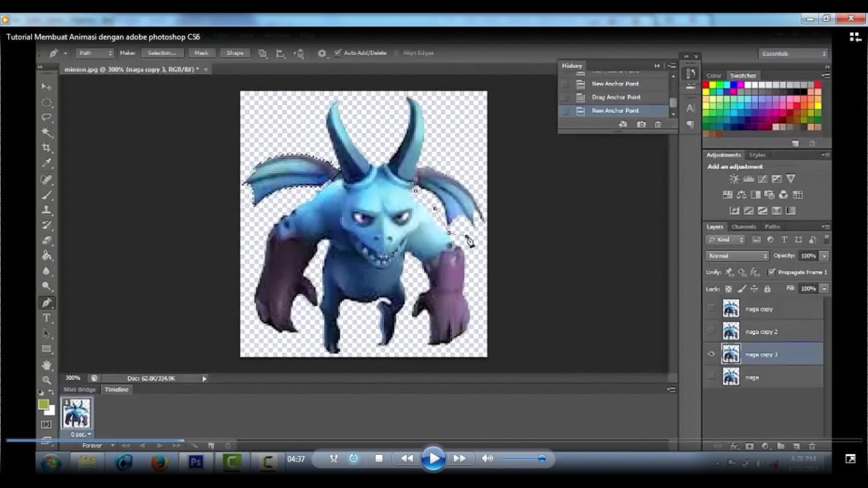
Task: Select the Eraser tool
Action: [47, 240]
